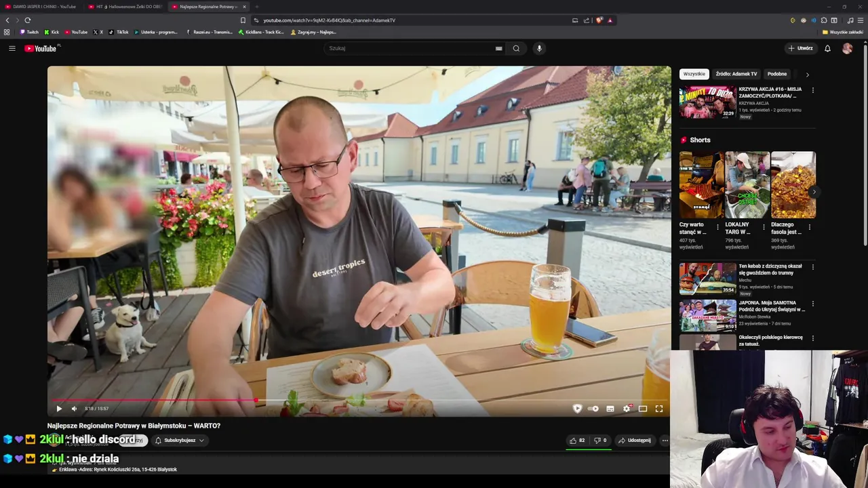Open the account avatar menu
Screen dimensions: 868x488
click(x=847, y=48)
